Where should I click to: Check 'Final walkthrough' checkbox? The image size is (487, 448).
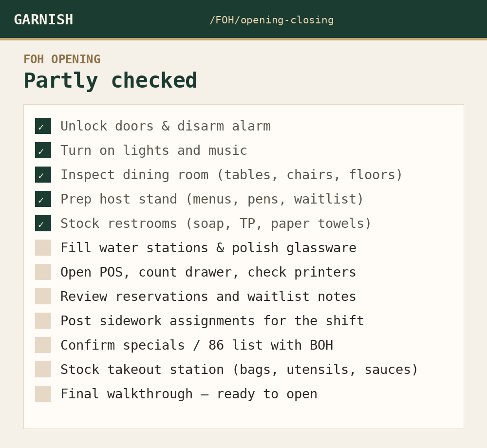point(43,393)
